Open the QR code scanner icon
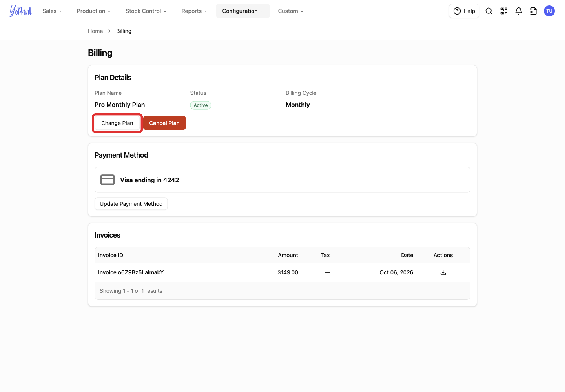The width and height of the screenshot is (565, 392). (x=504, y=11)
